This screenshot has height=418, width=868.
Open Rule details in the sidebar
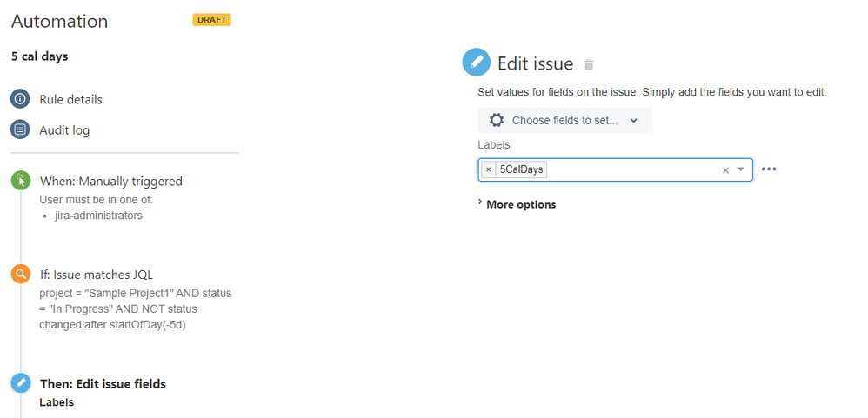click(x=70, y=100)
